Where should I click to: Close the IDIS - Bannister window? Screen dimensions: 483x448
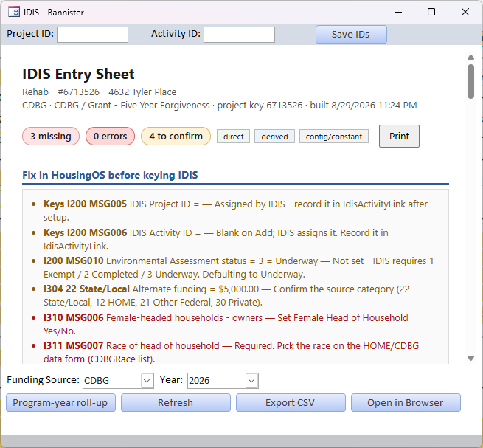pyautogui.click(x=465, y=12)
